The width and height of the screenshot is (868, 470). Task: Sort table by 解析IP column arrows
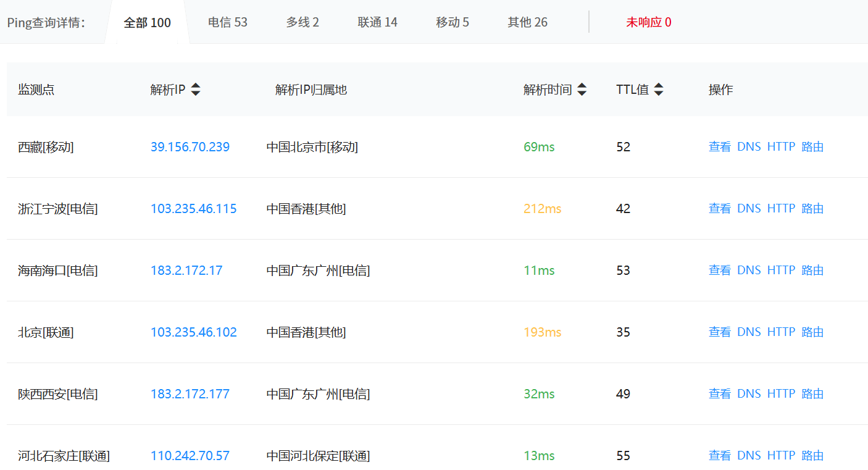coord(196,90)
